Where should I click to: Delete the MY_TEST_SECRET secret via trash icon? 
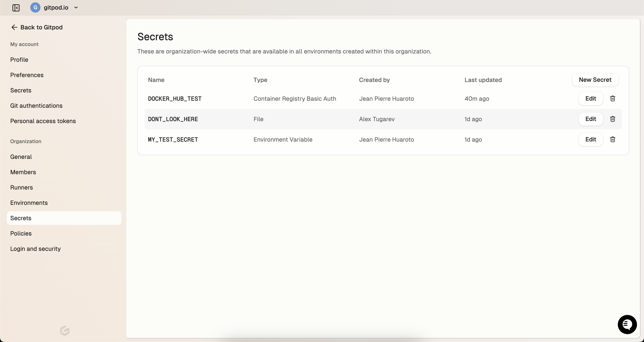612,139
